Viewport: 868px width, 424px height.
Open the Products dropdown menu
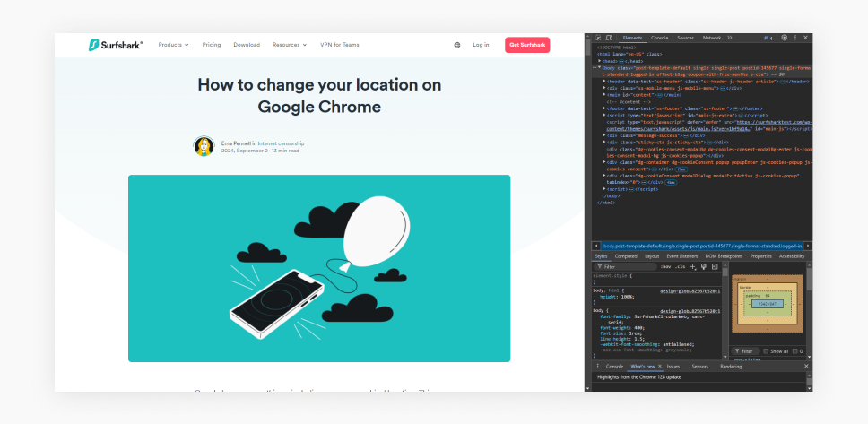[x=173, y=45]
